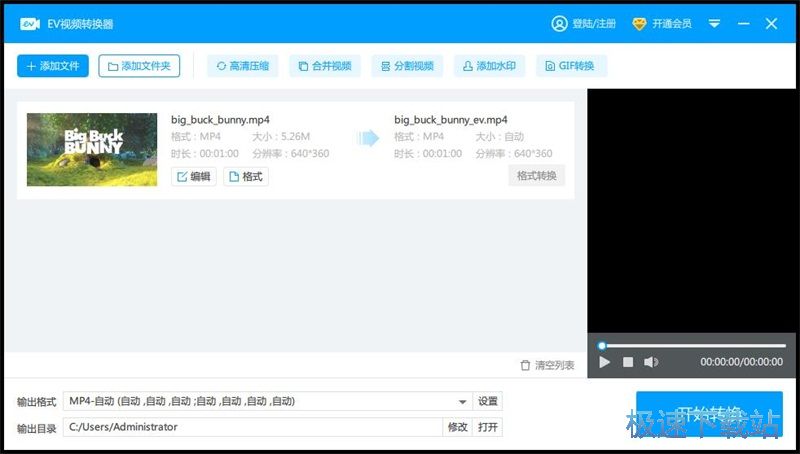The height and width of the screenshot is (454, 800).
Task: Open the GIF Convert (GIF转换) tool
Action: 571,66
